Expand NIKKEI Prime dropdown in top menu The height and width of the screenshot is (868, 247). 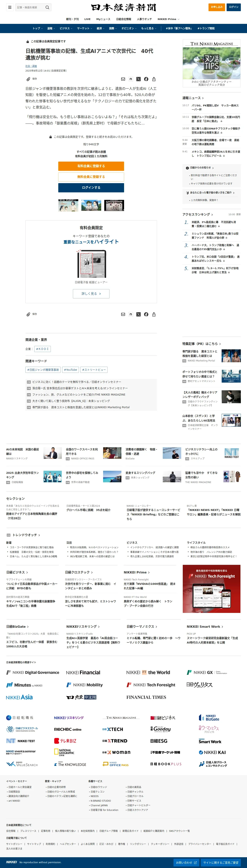click(169, 19)
